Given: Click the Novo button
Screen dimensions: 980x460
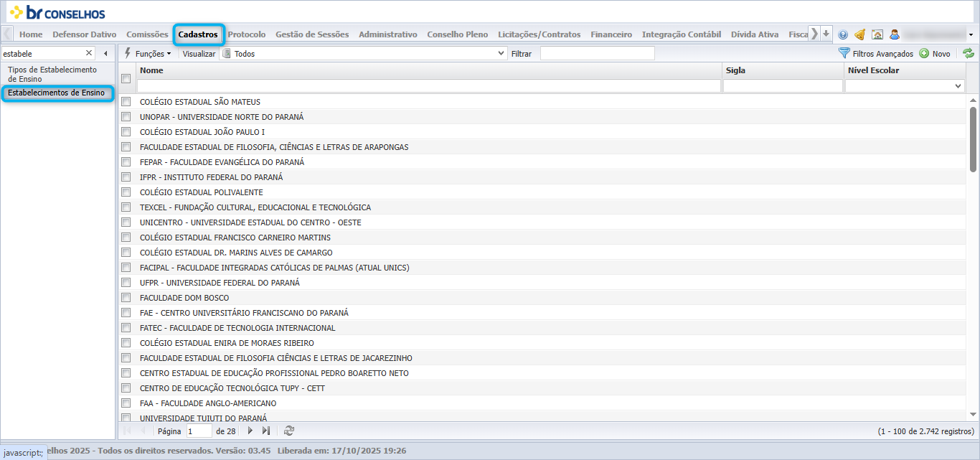Looking at the screenshot, I should coord(935,54).
